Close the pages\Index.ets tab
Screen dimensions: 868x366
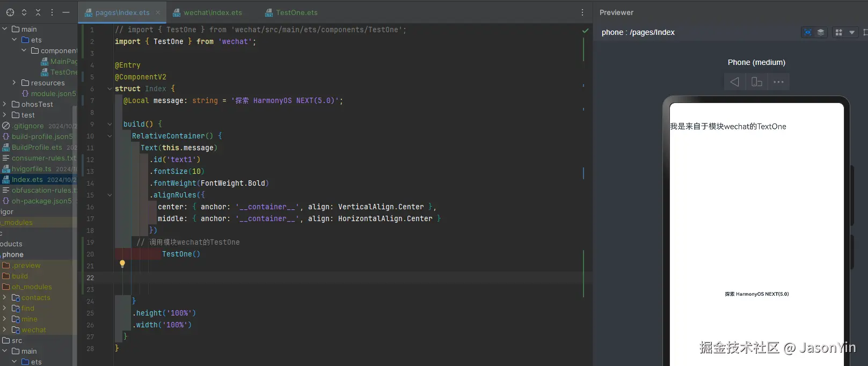[x=158, y=12]
